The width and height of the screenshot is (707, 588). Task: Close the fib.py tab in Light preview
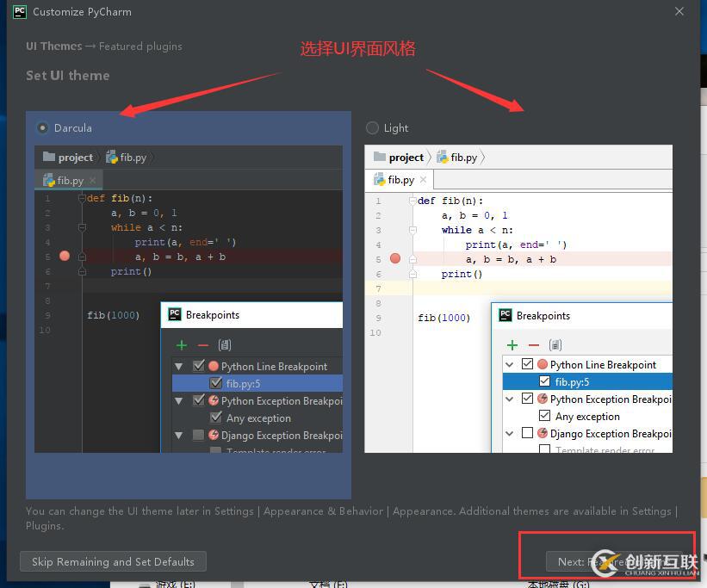[423, 180]
